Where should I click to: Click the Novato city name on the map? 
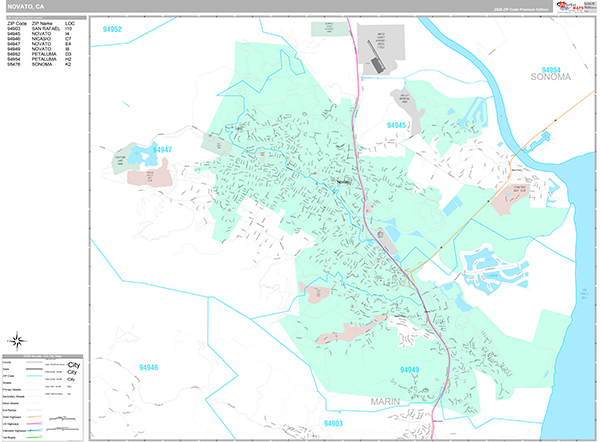point(344,182)
